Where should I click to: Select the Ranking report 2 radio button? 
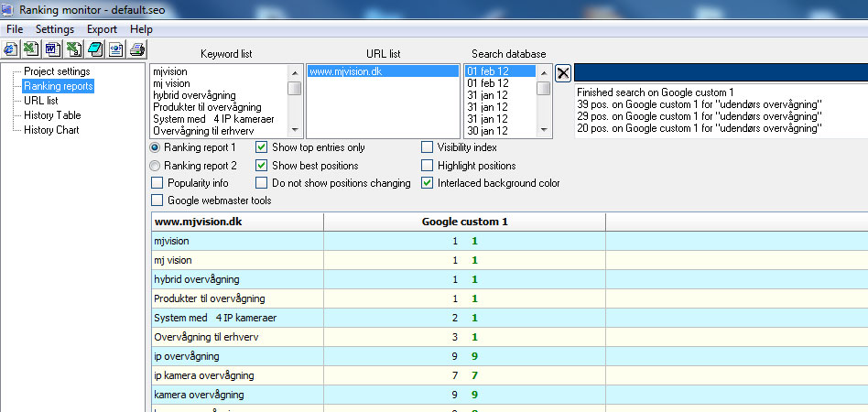155,166
